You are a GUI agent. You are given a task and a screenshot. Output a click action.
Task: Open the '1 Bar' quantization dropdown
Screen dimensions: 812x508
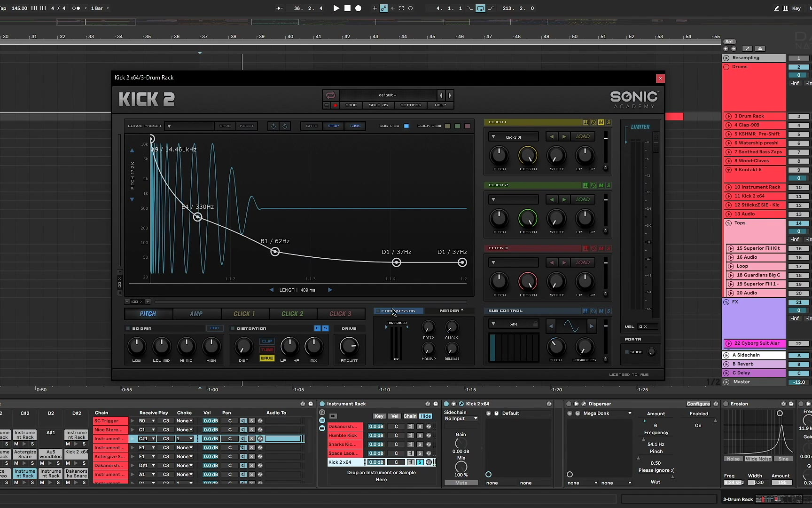[100, 8]
